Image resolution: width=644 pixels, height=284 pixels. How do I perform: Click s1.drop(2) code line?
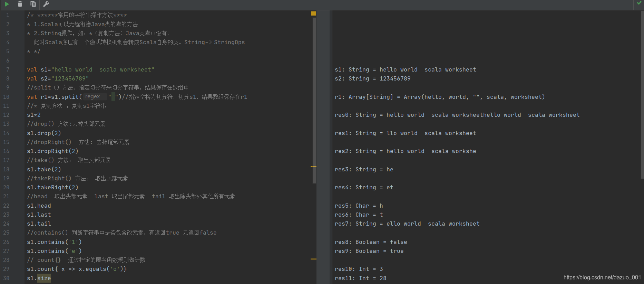pos(44,133)
